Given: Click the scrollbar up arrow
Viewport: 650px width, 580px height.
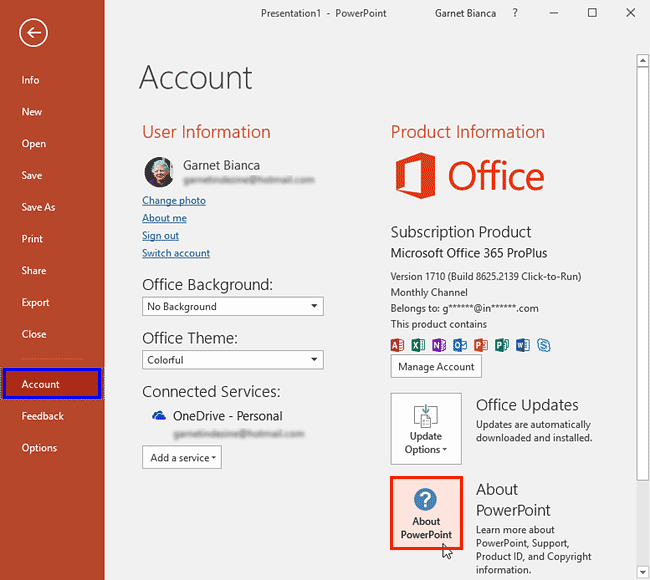Looking at the screenshot, I should click(x=643, y=61).
